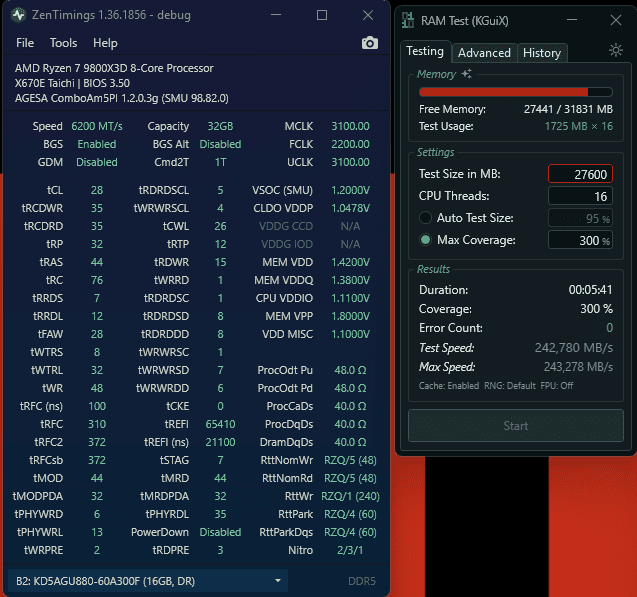Click the ProcOdt Pu value 48.0 Ω
The image size is (637, 597).
tap(350, 370)
